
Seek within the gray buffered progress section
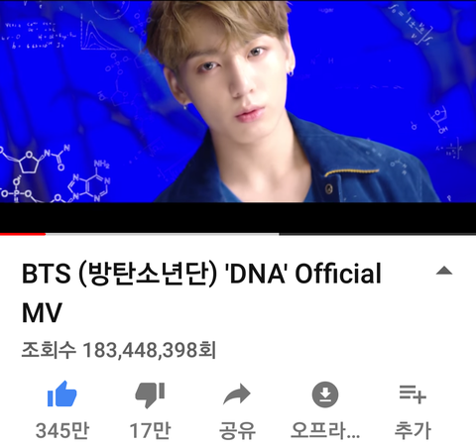(x=162, y=234)
